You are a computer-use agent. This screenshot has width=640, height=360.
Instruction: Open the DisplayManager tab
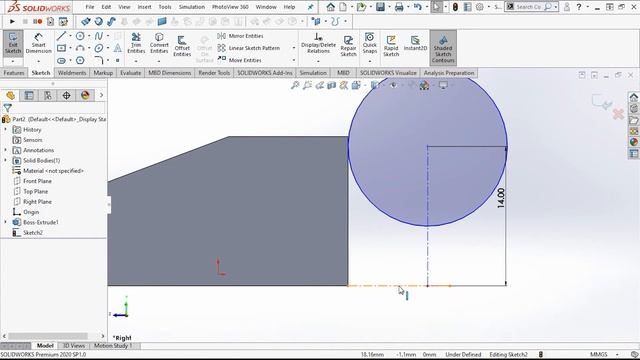(x=85, y=96)
